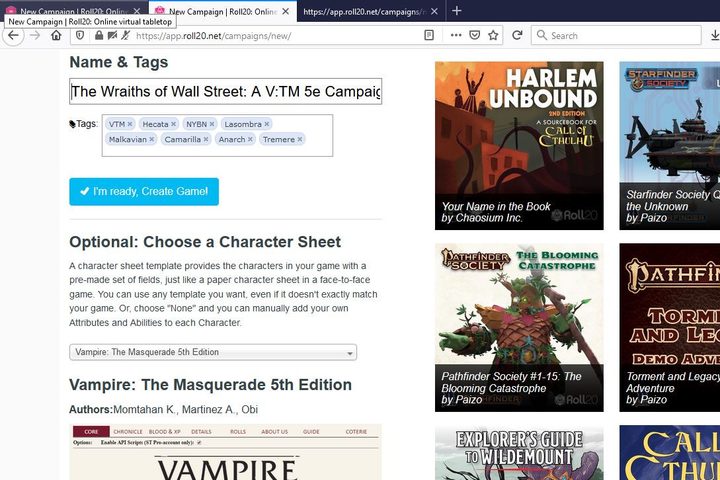
Task: Go back using browser back arrow
Action: click(13, 35)
